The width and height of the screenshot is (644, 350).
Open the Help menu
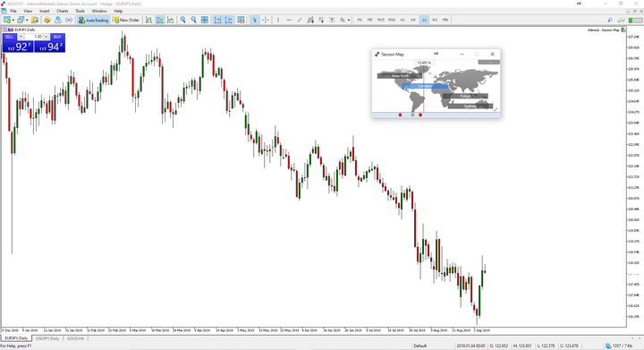[x=118, y=11]
